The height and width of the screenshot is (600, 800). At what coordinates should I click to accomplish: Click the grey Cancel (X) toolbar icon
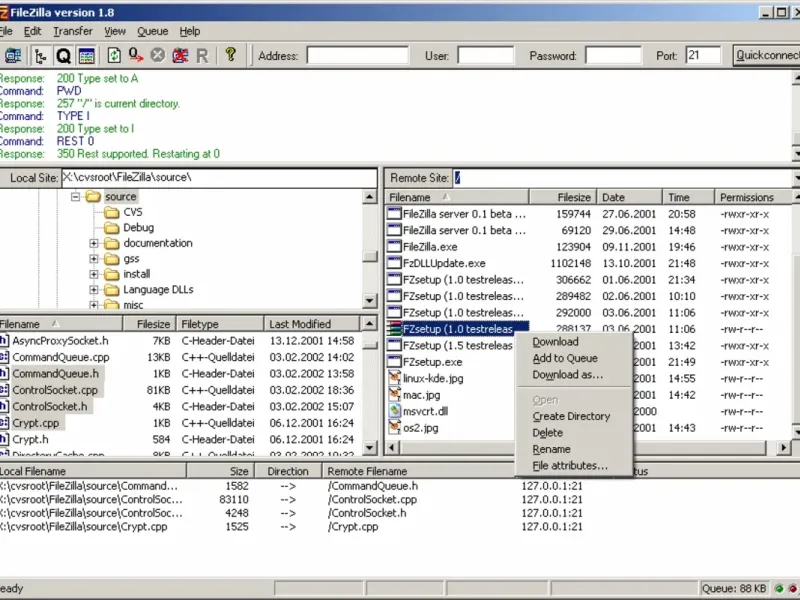click(158, 56)
